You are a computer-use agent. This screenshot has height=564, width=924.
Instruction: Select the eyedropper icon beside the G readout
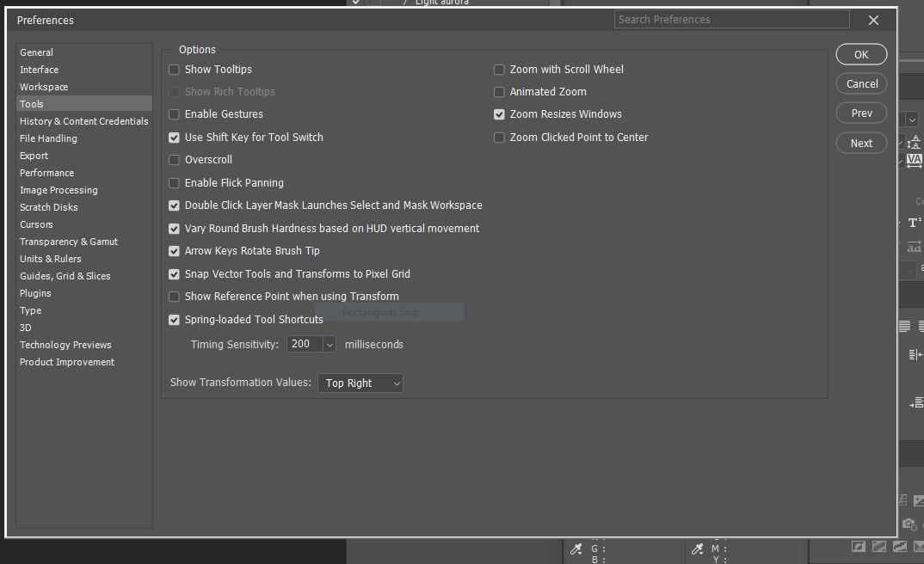pyautogui.click(x=576, y=549)
